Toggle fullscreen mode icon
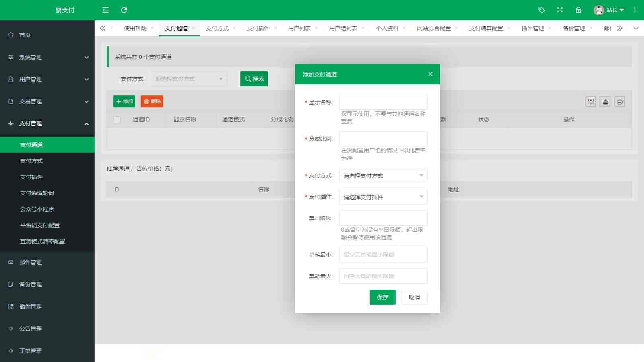This screenshot has width=644, height=362. [x=560, y=10]
